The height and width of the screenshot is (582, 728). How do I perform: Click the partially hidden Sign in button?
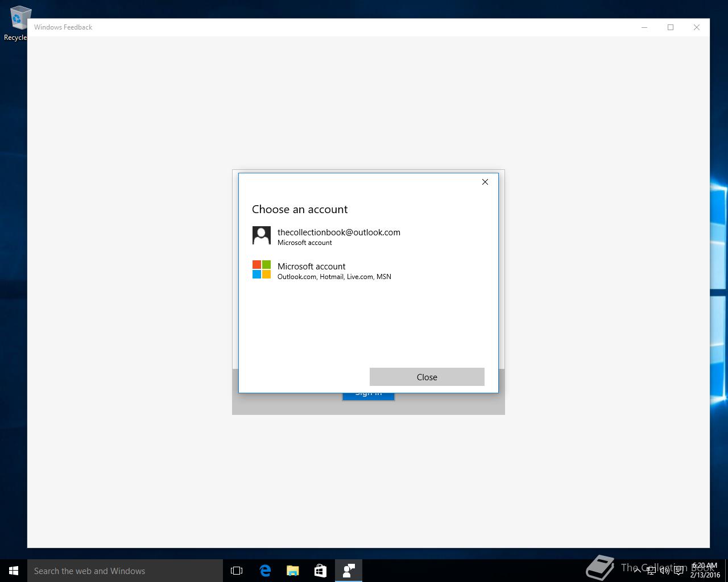pos(369,396)
